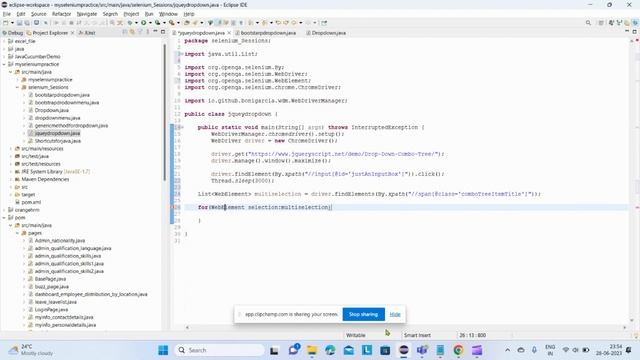Open the File menu
Screen dimensions: 640x360
(7, 14)
